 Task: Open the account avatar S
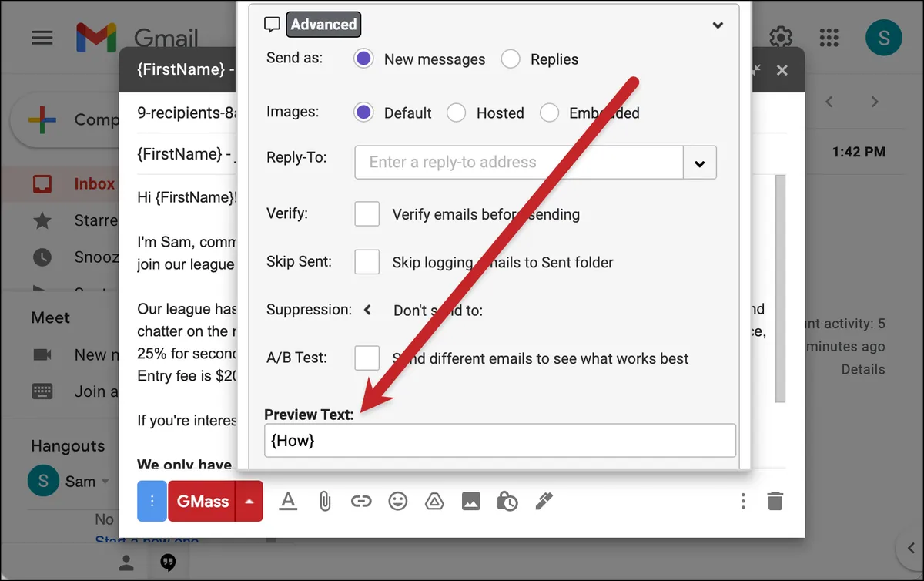tap(884, 38)
